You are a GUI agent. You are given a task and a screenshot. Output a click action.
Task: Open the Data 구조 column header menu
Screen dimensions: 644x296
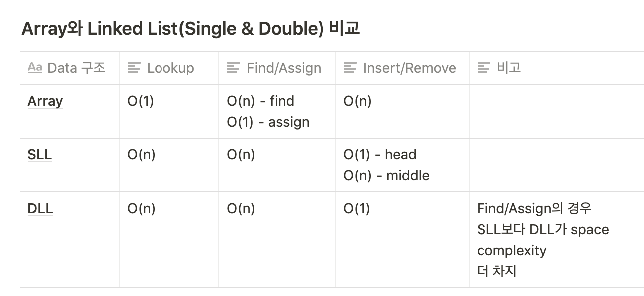69,68
